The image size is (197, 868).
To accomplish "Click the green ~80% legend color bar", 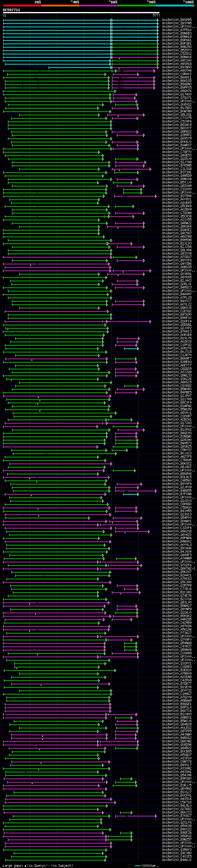I will [137, 6].
